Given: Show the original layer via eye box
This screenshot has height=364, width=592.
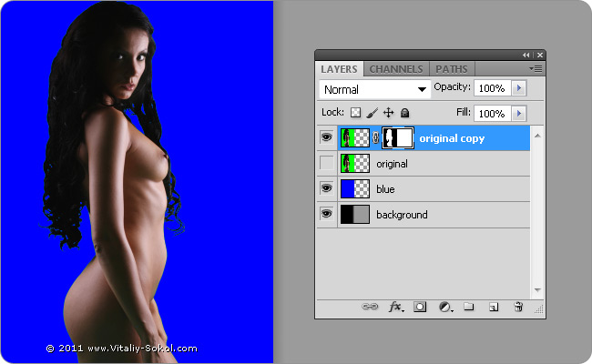Looking at the screenshot, I should pyautogui.click(x=327, y=163).
